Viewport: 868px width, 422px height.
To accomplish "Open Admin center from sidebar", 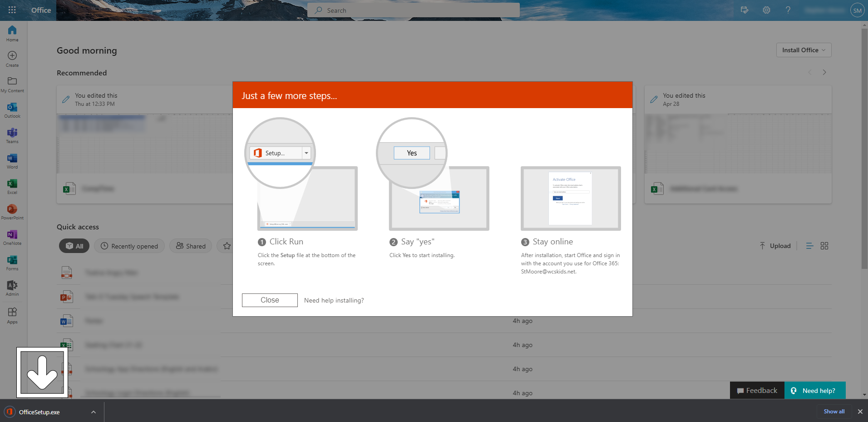I will click(12, 288).
